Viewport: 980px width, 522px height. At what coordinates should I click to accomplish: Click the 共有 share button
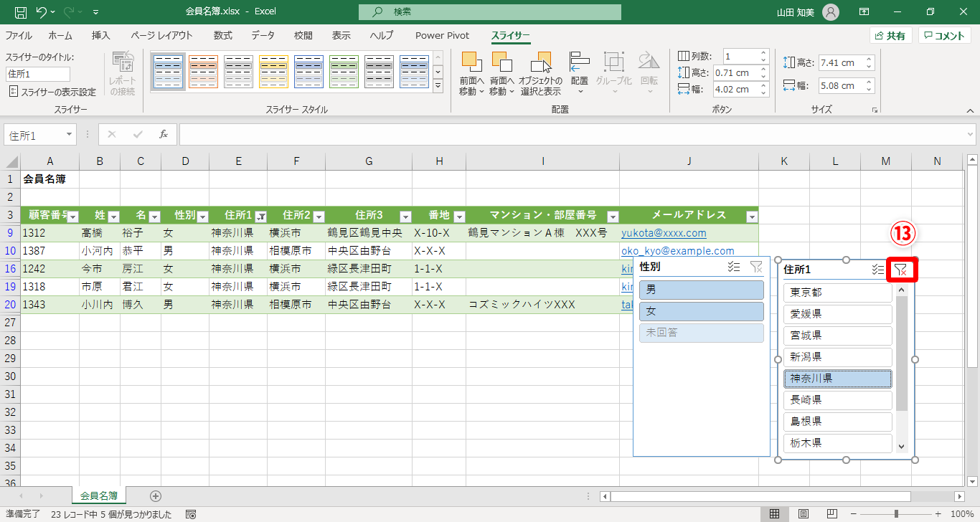tap(890, 36)
